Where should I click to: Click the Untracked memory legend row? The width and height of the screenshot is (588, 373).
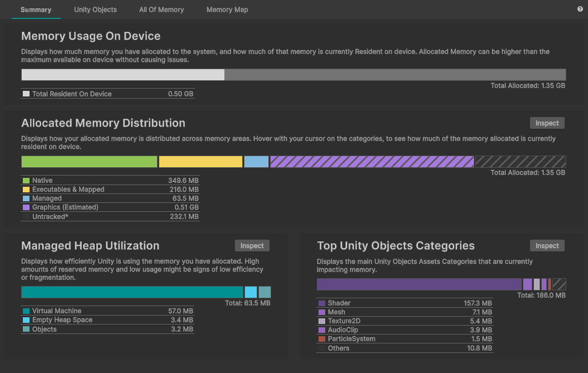tap(110, 216)
